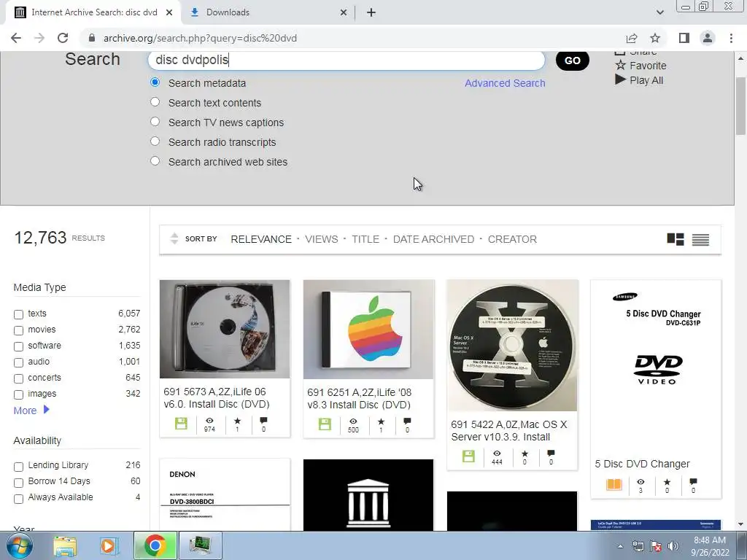Click the page vertical scrollbar thumb
The image size is (747, 560).
[740, 106]
